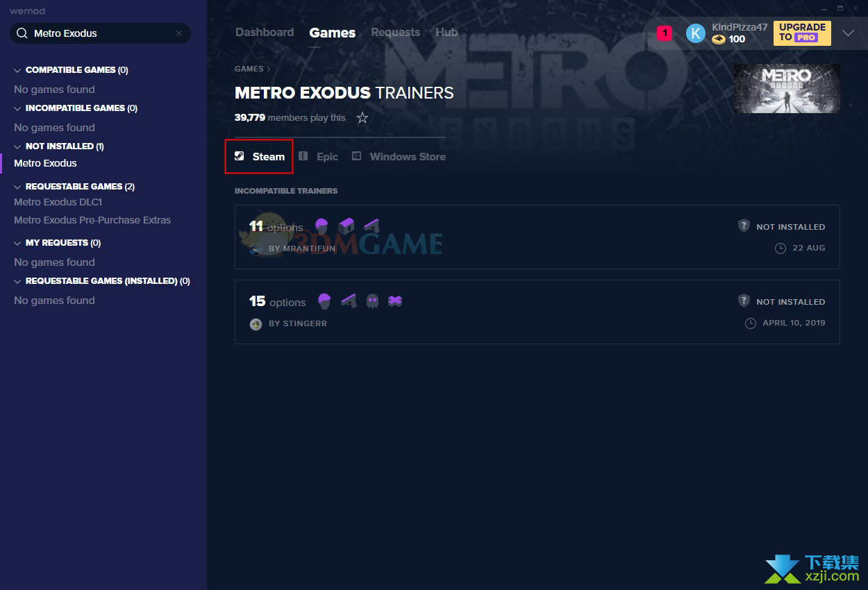
Task: Open Metro Exodus in Not Installed list
Action: (x=45, y=163)
